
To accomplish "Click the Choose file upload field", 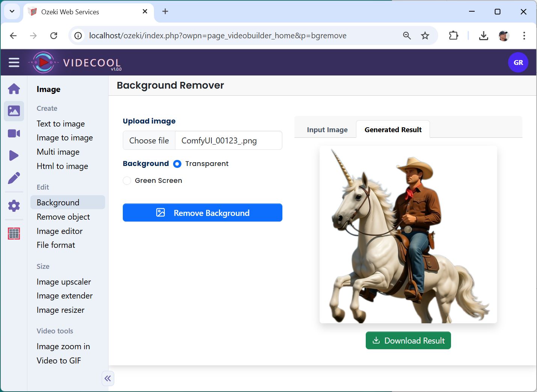I will [149, 141].
